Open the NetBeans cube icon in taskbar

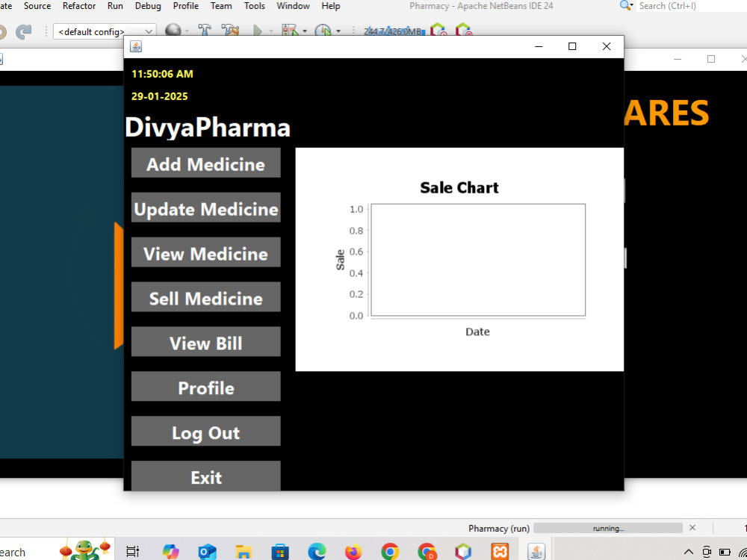point(463,552)
